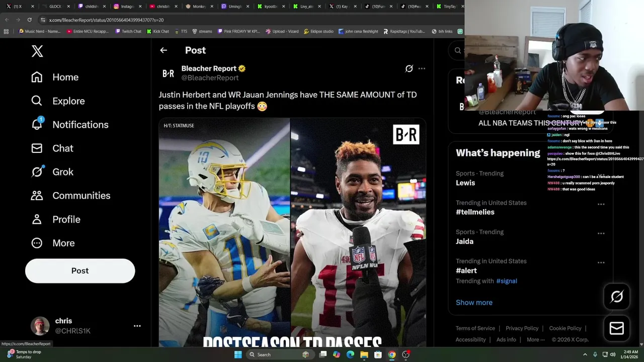
Task: Click the white Post button
Action: point(80,270)
